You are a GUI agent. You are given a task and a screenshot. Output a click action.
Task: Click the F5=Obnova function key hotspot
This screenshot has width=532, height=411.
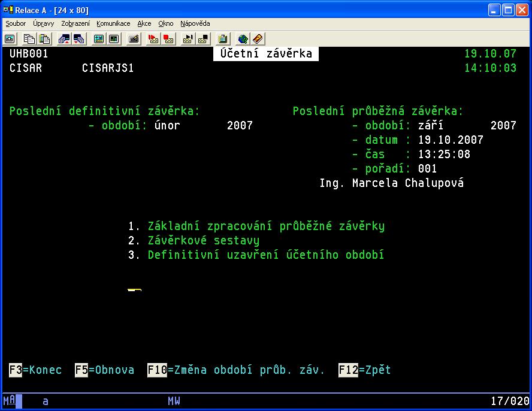click(104, 370)
